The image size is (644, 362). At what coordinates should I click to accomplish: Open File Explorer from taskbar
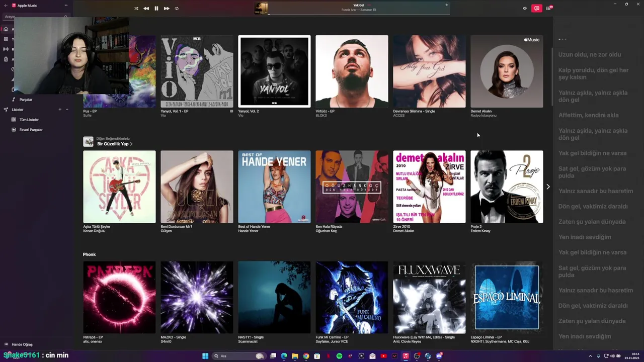point(295,356)
